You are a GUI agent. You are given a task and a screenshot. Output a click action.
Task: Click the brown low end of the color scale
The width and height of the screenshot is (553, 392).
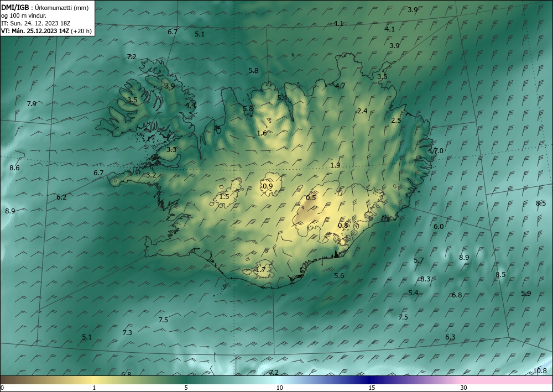click(11, 380)
